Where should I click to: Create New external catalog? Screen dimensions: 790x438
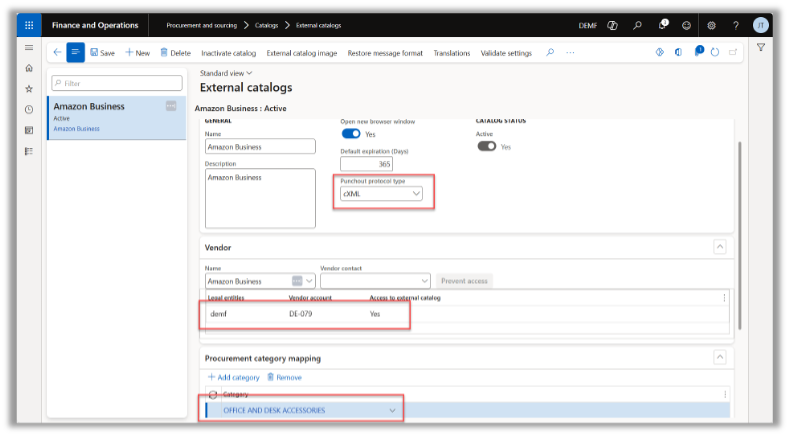point(138,53)
